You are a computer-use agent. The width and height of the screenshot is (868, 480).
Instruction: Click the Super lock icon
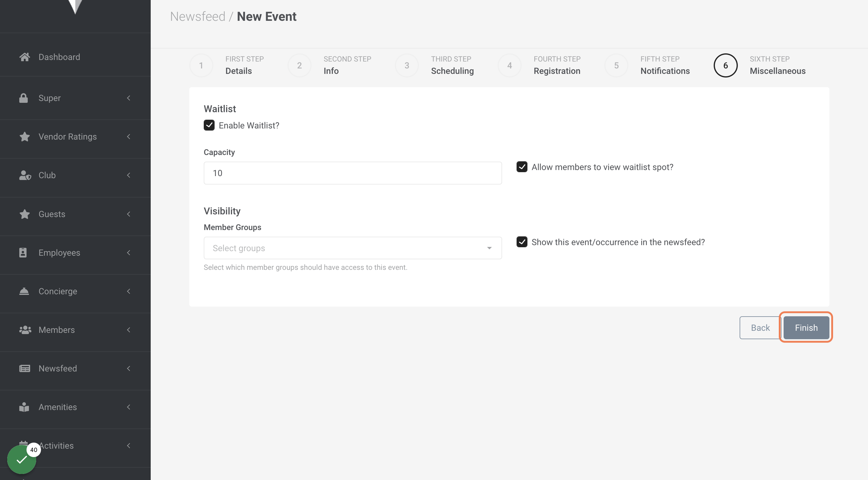tap(24, 98)
